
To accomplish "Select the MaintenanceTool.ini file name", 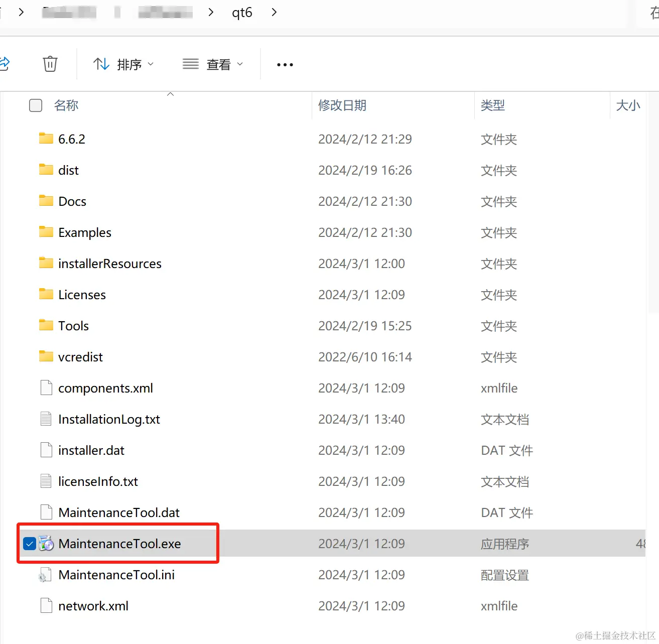I will pos(116,575).
